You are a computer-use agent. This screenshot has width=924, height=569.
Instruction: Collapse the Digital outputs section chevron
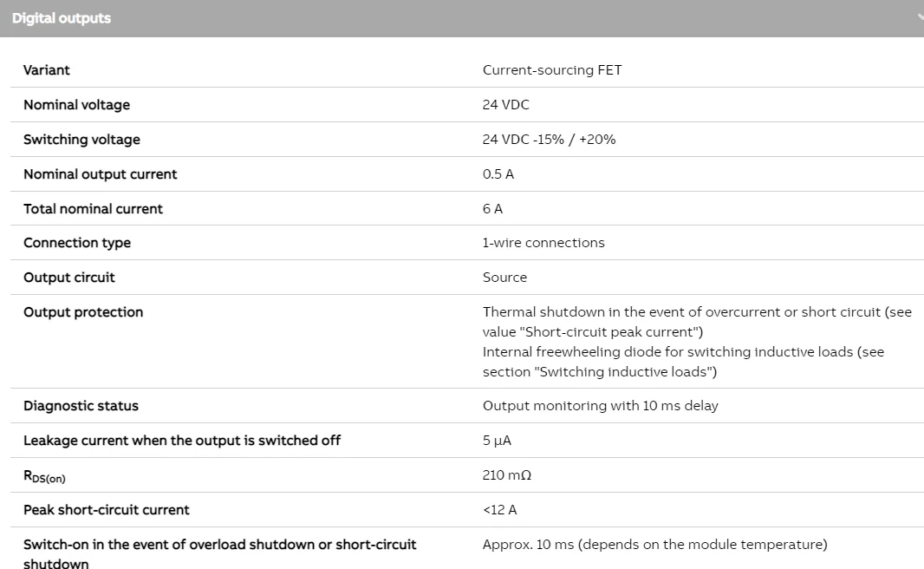coord(919,17)
